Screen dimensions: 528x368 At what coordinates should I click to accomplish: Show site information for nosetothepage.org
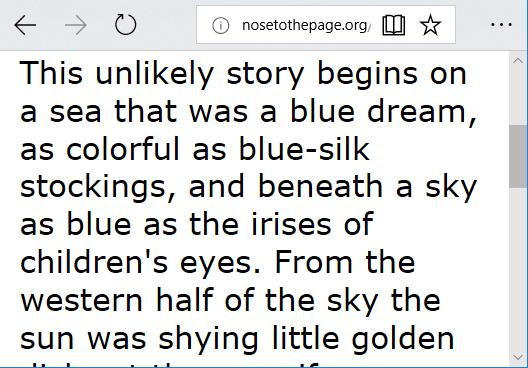click(221, 25)
